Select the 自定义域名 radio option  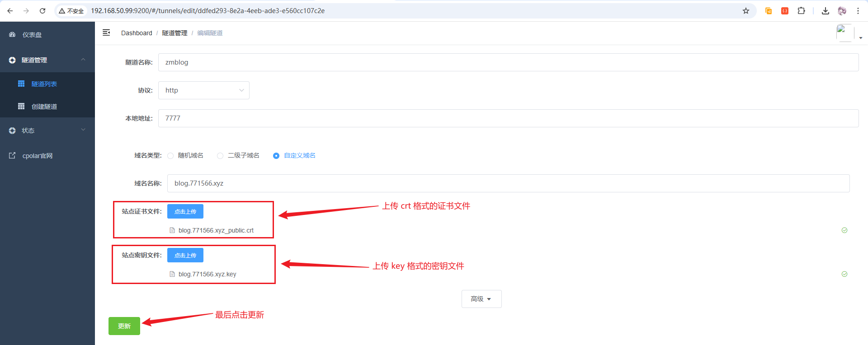[x=276, y=156]
